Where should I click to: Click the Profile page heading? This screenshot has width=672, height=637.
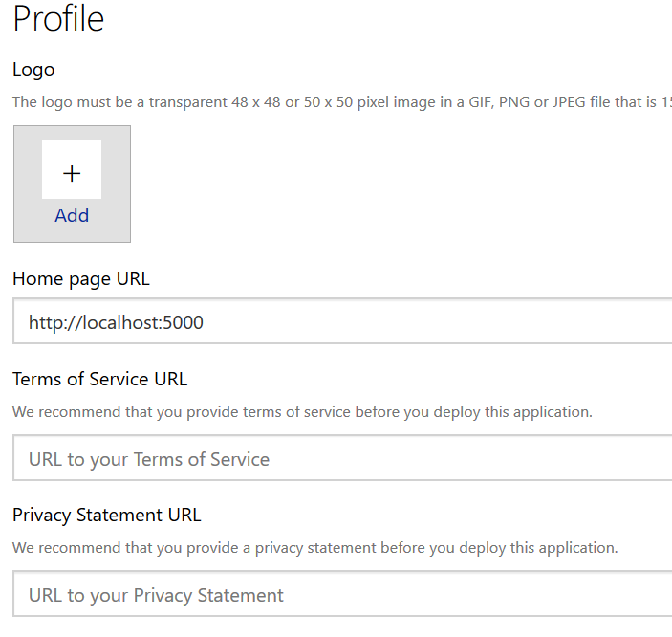(58, 19)
